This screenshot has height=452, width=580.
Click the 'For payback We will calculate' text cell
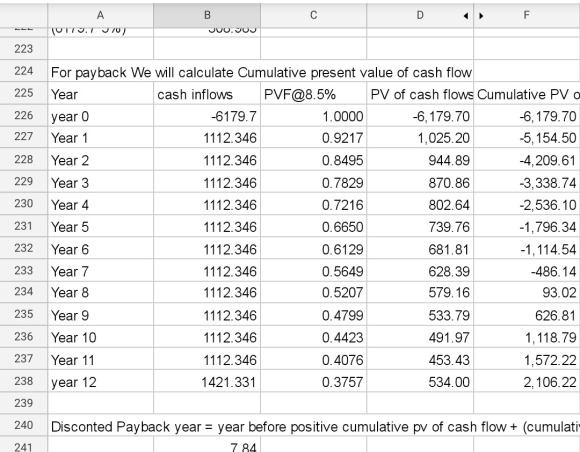click(260, 71)
